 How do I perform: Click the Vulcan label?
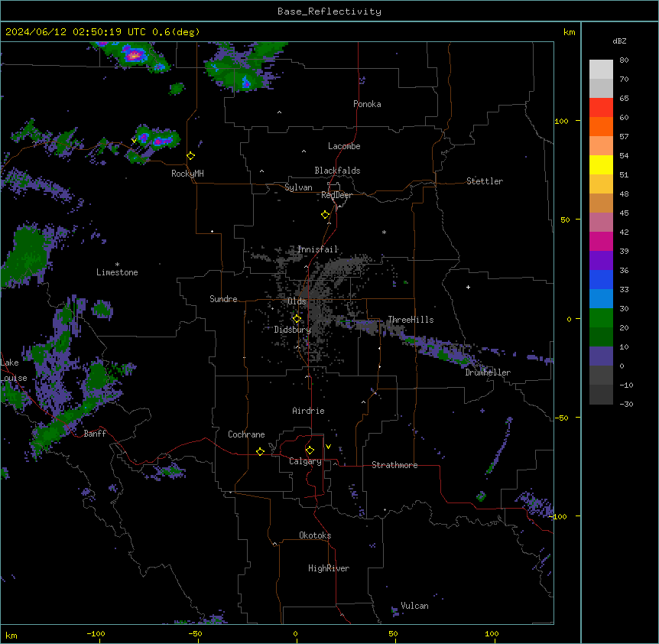click(x=414, y=606)
